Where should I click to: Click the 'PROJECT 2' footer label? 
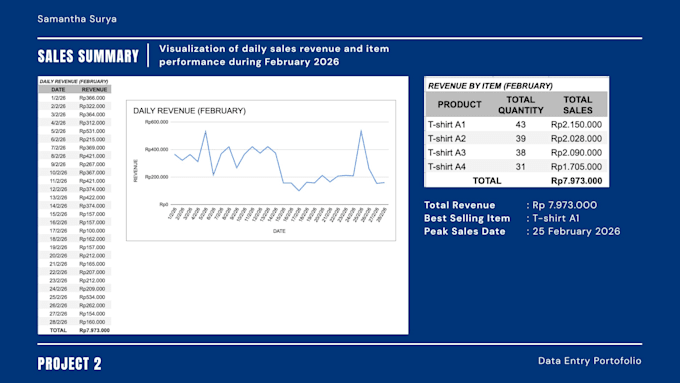(x=69, y=363)
